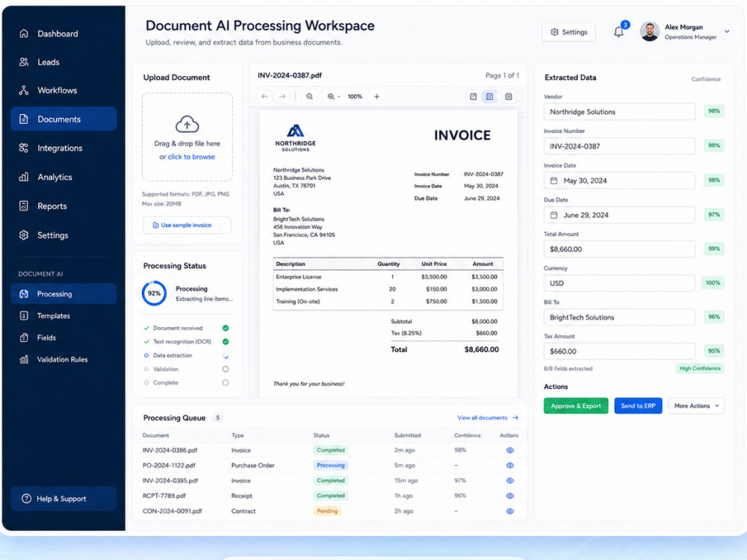
Task: Open the Due Date calendar icon
Action: pyautogui.click(x=554, y=215)
